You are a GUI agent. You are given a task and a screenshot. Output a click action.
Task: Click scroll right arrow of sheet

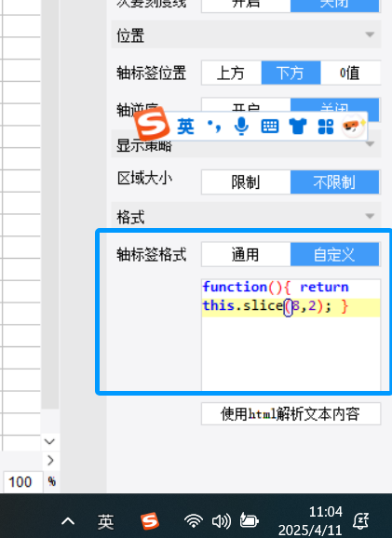[x=50, y=460]
